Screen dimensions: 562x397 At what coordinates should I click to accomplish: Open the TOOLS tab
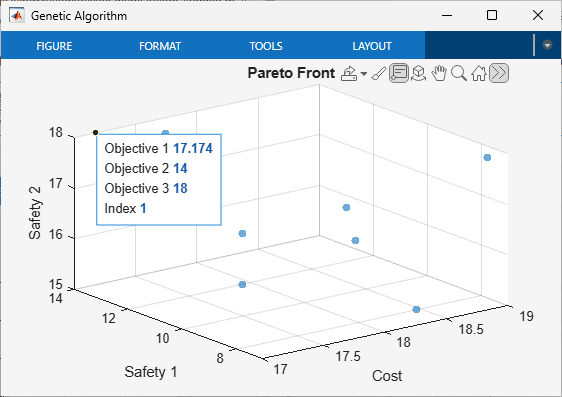[266, 46]
